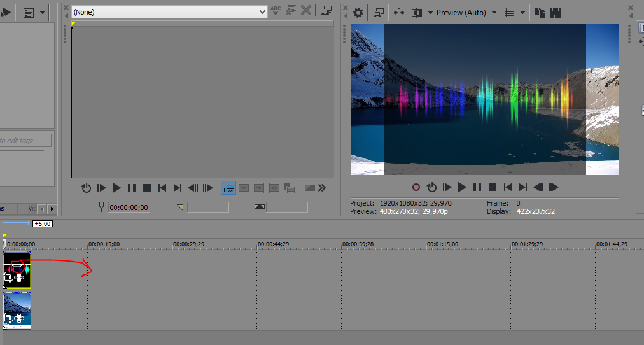
Task: Click the trimmer selection length field
Action: (286, 208)
